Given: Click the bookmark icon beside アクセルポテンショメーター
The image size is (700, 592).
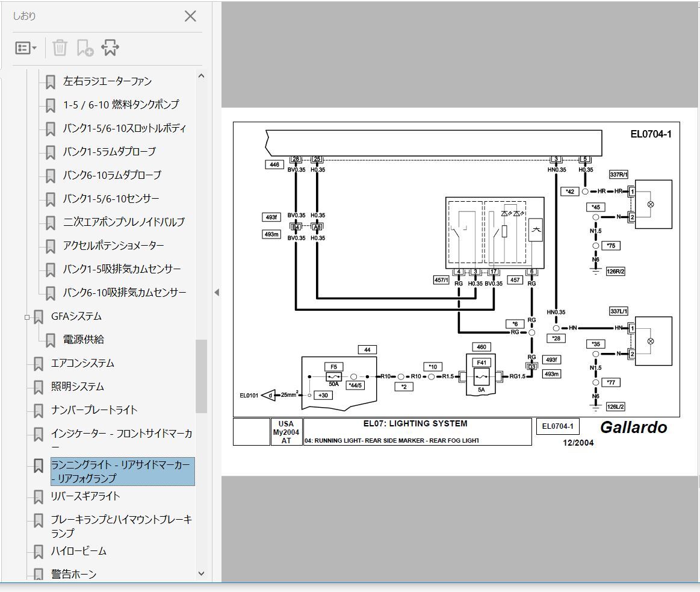Looking at the screenshot, I should [51, 246].
